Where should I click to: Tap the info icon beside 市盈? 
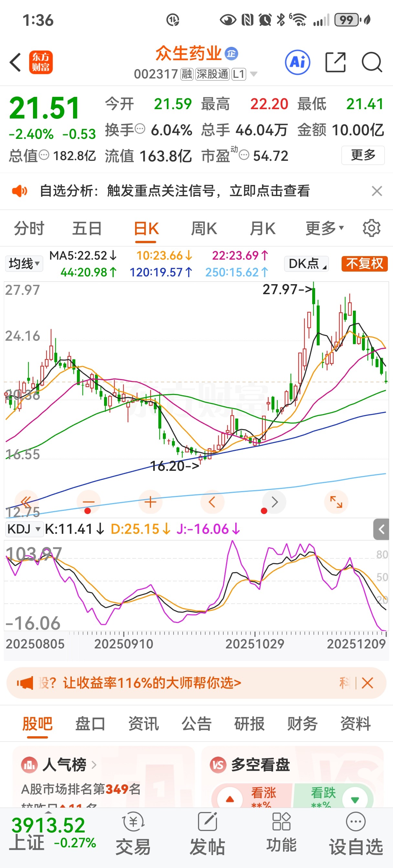244,155
